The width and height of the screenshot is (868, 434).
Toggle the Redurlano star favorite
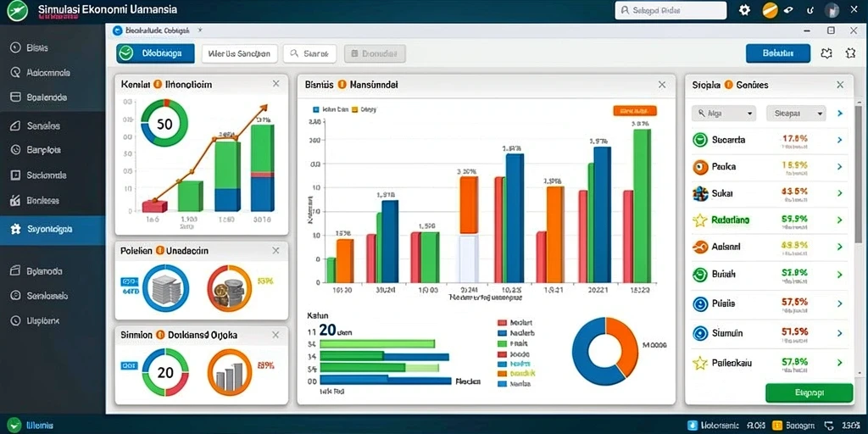(x=700, y=220)
